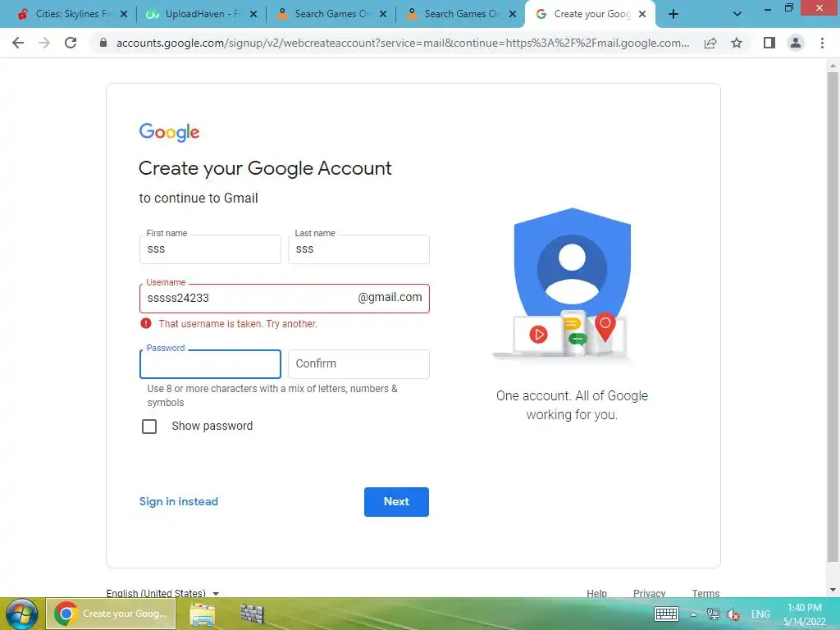Minimize the Chrome window
840x630 pixels.
click(x=767, y=8)
